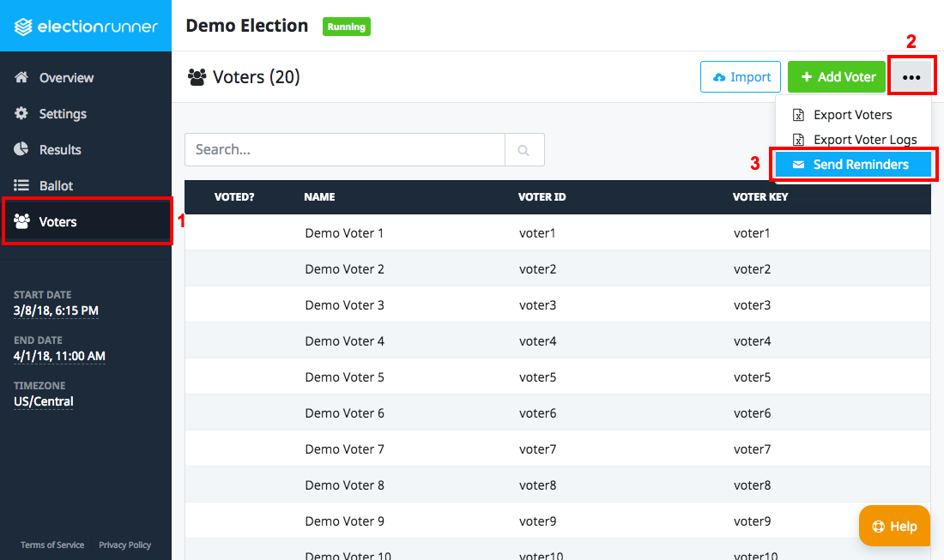
Task: Click the Export Voter Logs spreadsheet icon
Action: [x=798, y=140]
